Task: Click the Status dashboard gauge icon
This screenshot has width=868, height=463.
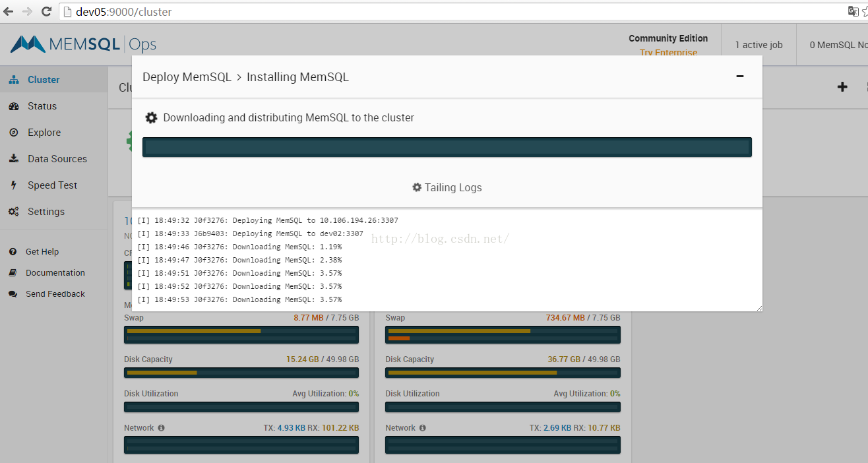Action: coord(13,106)
